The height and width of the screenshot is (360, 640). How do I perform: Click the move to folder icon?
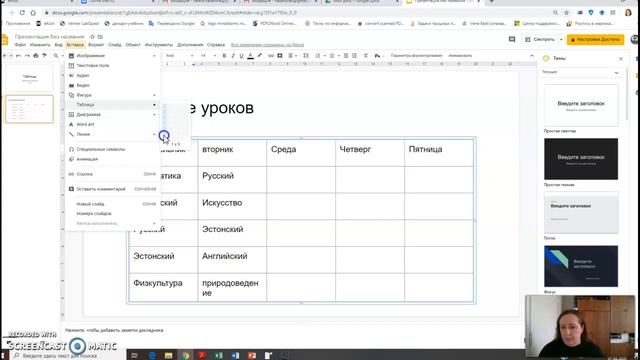(x=100, y=37)
